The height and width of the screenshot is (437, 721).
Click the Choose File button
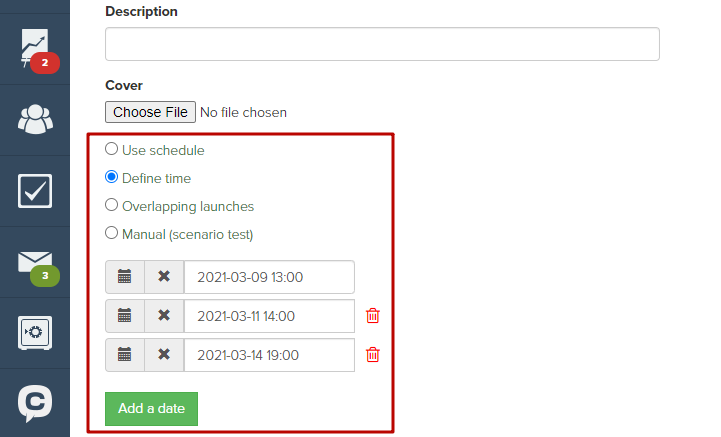(x=150, y=112)
